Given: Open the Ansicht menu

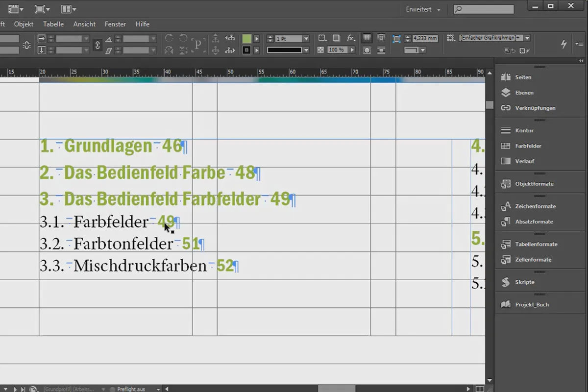Looking at the screenshot, I should click(84, 24).
